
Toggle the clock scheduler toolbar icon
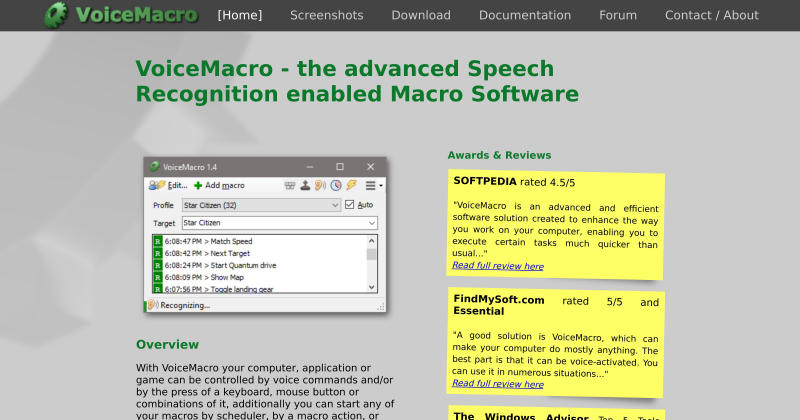pyautogui.click(x=336, y=185)
